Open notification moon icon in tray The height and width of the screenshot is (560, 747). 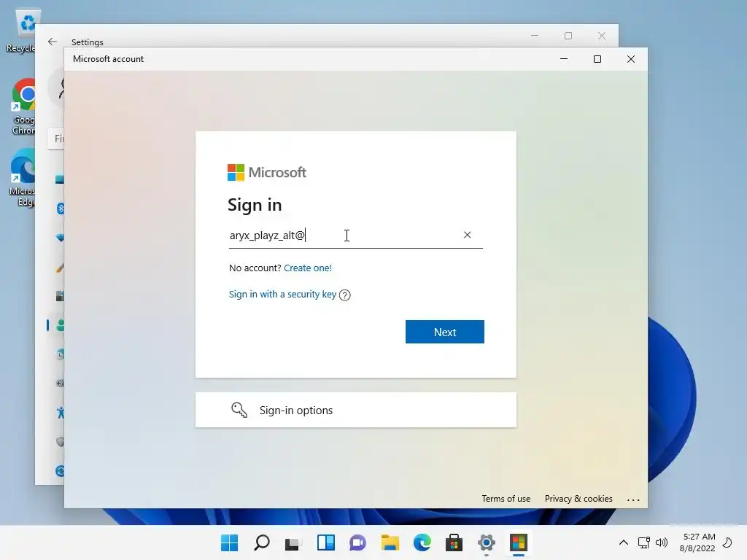pyautogui.click(x=727, y=542)
